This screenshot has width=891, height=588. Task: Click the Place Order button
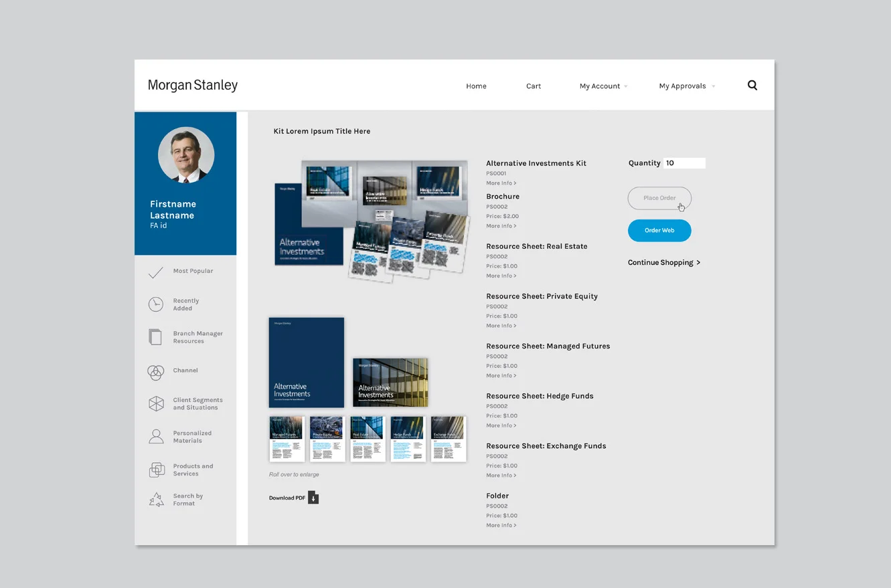(659, 198)
